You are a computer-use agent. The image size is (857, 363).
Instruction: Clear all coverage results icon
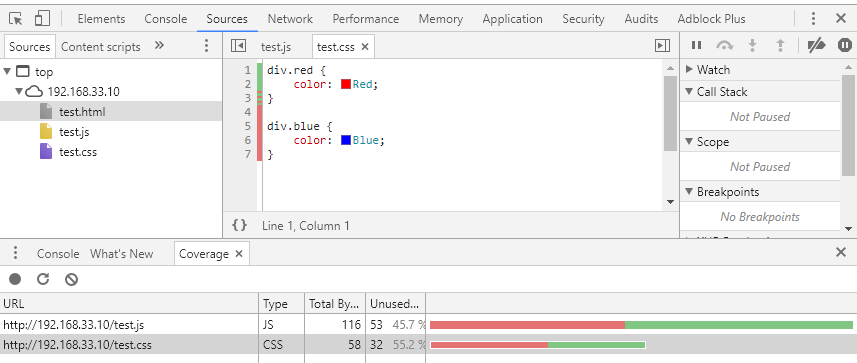(x=72, y=279)
